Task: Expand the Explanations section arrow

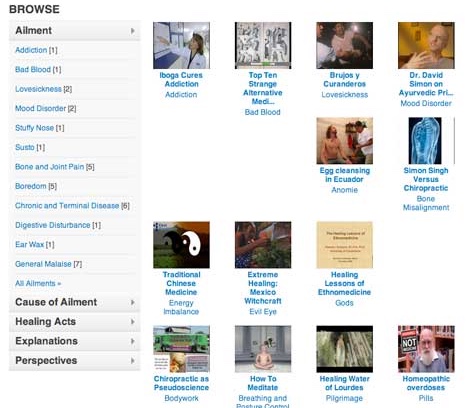Action: 133,341
